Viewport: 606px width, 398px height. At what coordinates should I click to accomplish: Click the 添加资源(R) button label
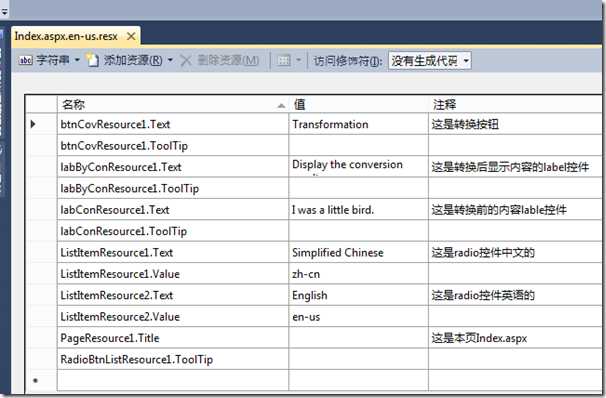(x=133, y=61)
